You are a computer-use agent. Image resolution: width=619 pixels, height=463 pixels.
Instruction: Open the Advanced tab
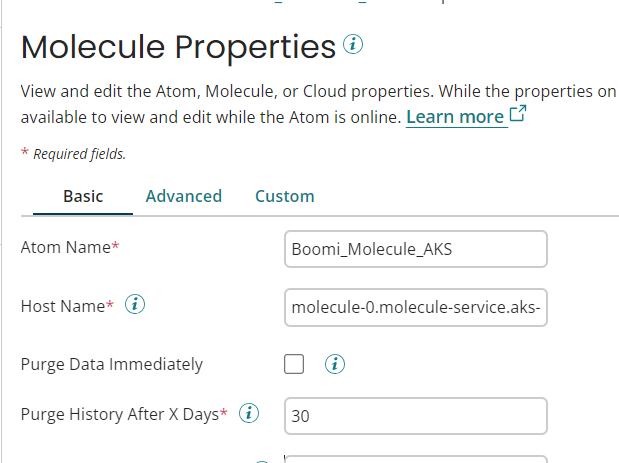click(184, 196)
